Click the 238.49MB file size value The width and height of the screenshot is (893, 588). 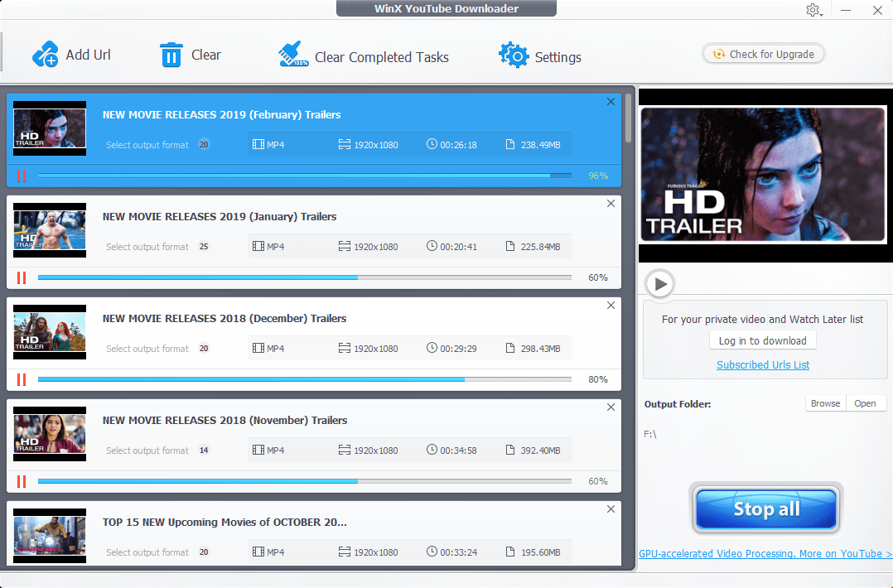tap(540, 145)
